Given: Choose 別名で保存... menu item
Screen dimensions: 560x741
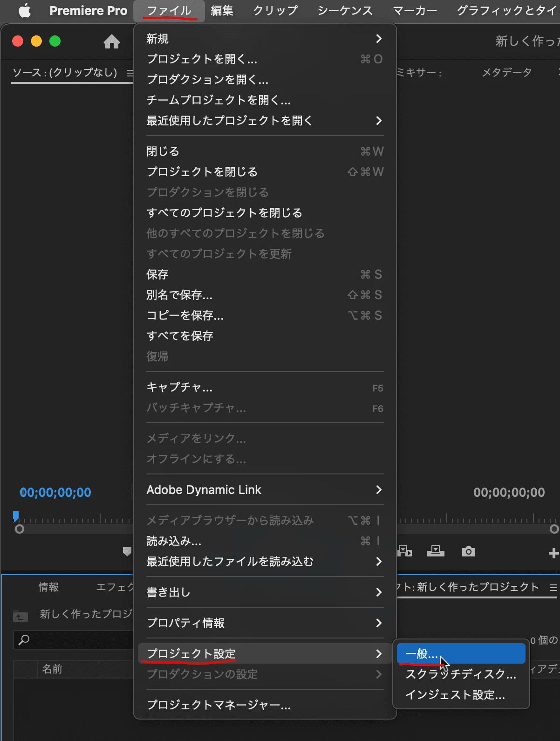Looking at the screenshot, I should 265,295.
